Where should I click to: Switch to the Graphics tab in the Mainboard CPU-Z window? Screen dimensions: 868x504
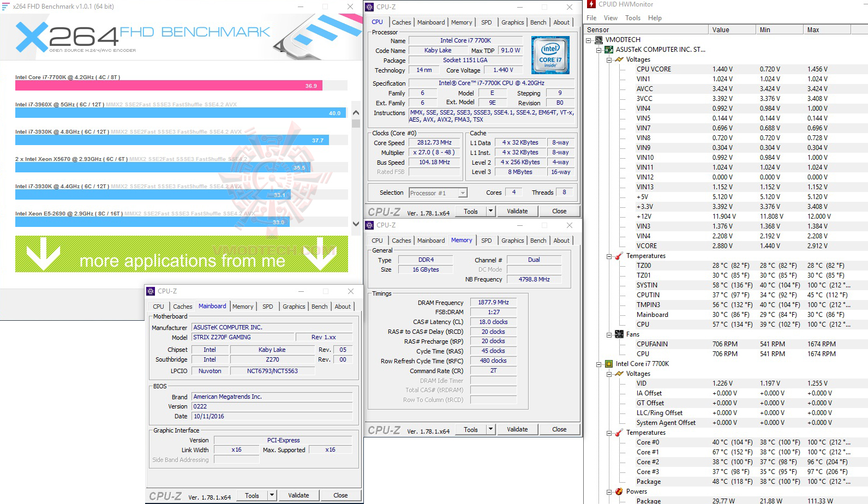click(x=294, y=307)
